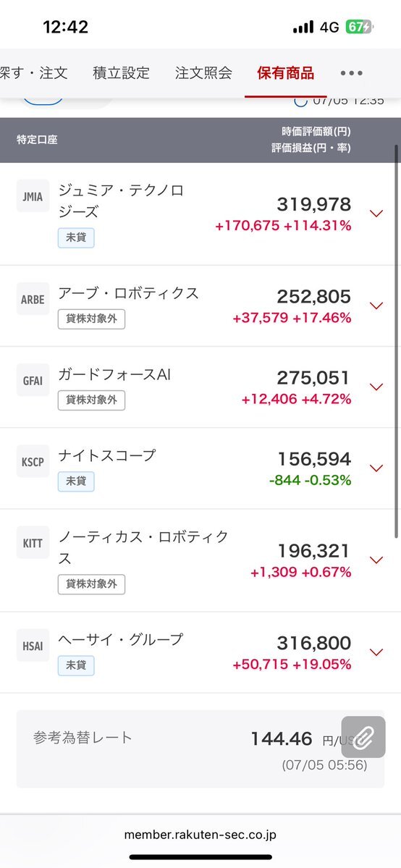Tap the ARBE ticker badge
This screenshot has height=868, width=401.
[x=33, y=299]
